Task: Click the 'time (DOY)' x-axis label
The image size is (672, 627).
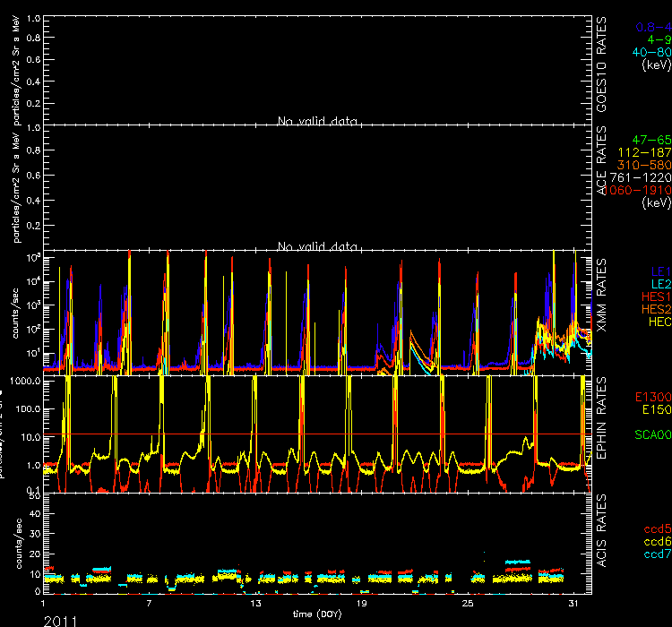Action: pos(316,614)
